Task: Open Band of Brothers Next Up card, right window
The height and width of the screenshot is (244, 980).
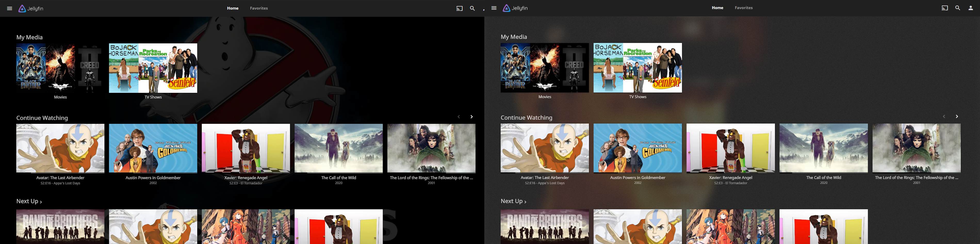Action: coord(545,226)
